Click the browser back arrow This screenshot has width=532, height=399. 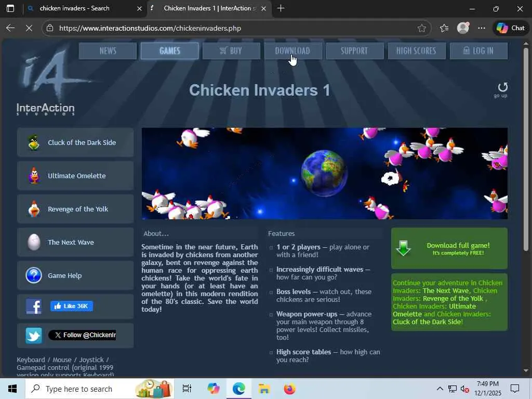[x=10, y=28]
